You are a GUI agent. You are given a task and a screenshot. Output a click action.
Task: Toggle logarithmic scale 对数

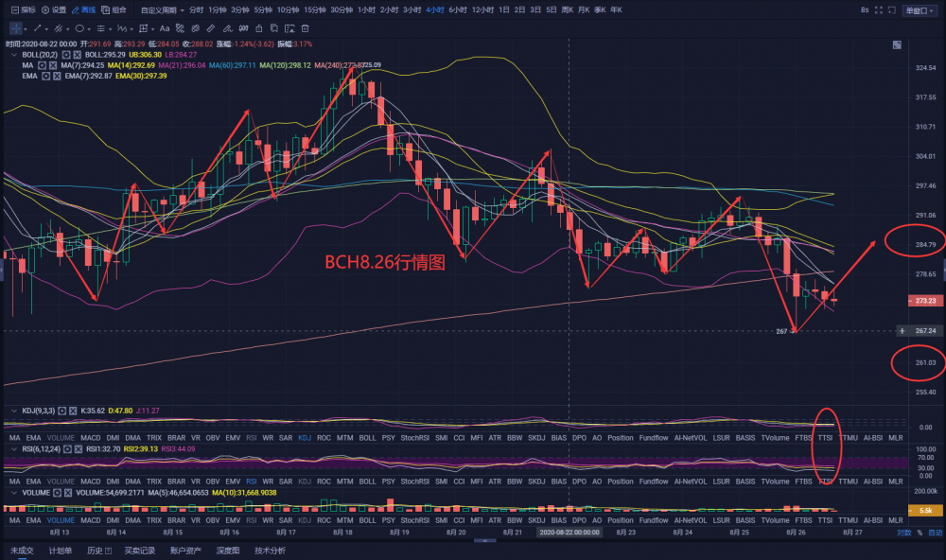click(x=903, y=533)
